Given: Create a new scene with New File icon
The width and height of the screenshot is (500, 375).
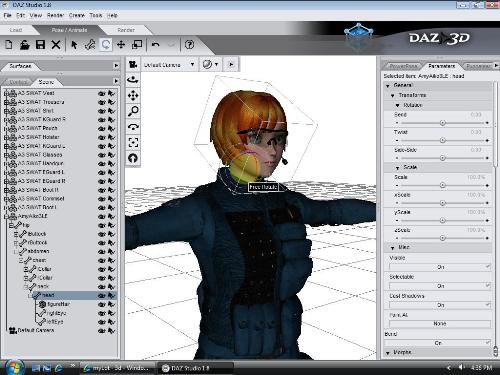Looking at the screenshot, I should tap(9, 44).
